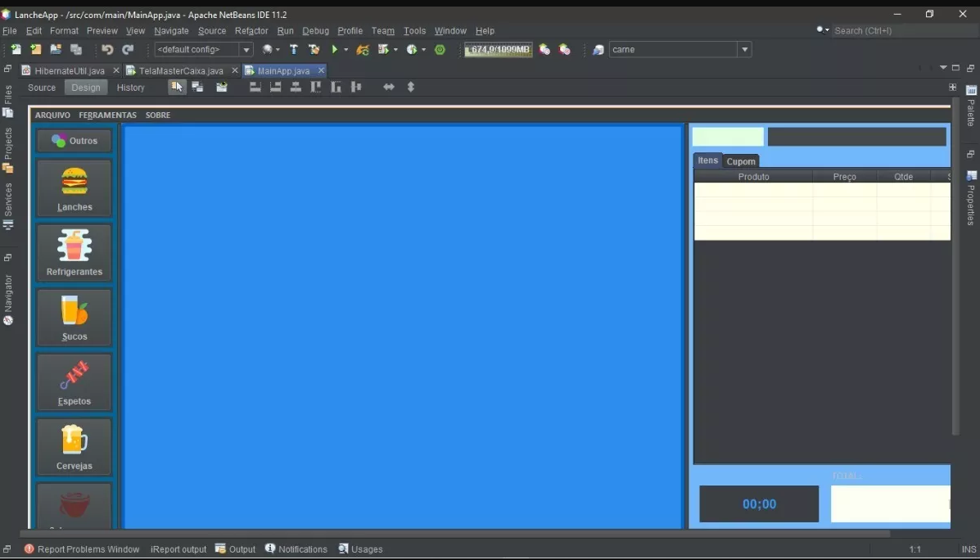The image size is (980, 560).
Task: Open the File menu
Action: [9, 30]
